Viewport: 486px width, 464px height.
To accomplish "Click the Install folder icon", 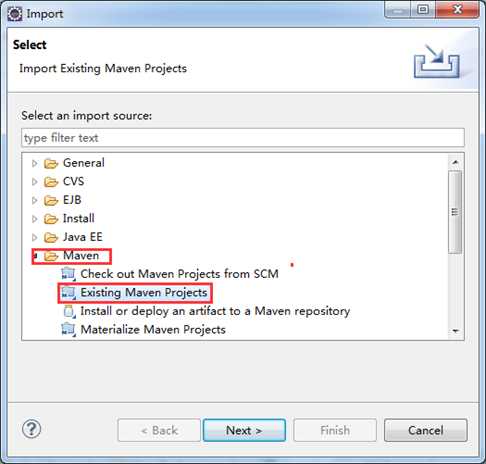I will coord(51,219).
